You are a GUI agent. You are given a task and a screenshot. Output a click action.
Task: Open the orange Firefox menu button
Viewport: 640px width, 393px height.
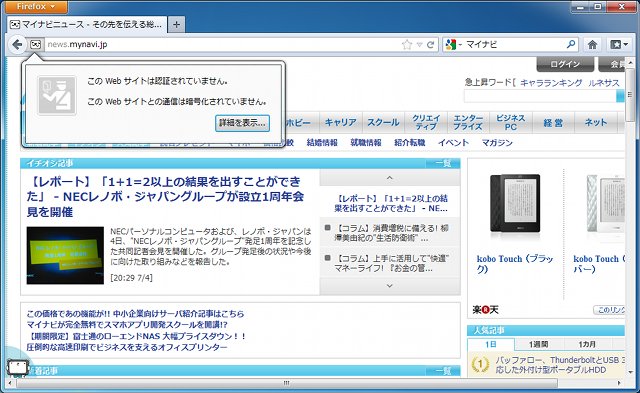click(36, 7)
